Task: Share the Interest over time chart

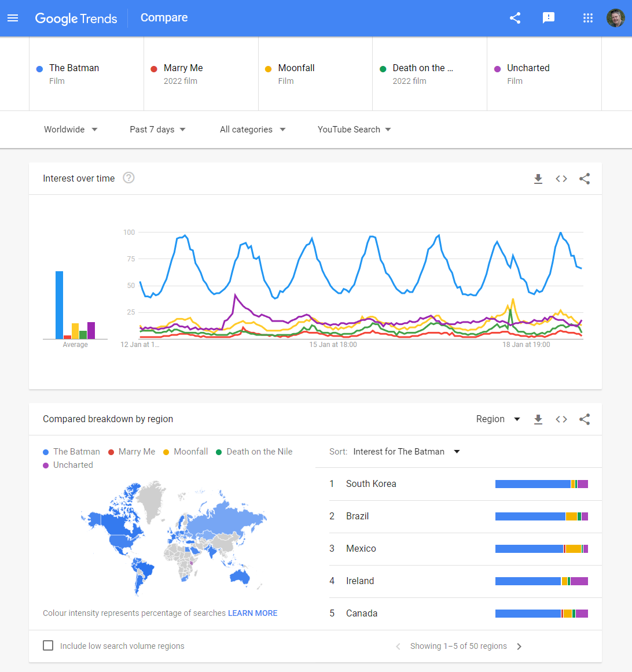Action: click(x=585, y=179)
